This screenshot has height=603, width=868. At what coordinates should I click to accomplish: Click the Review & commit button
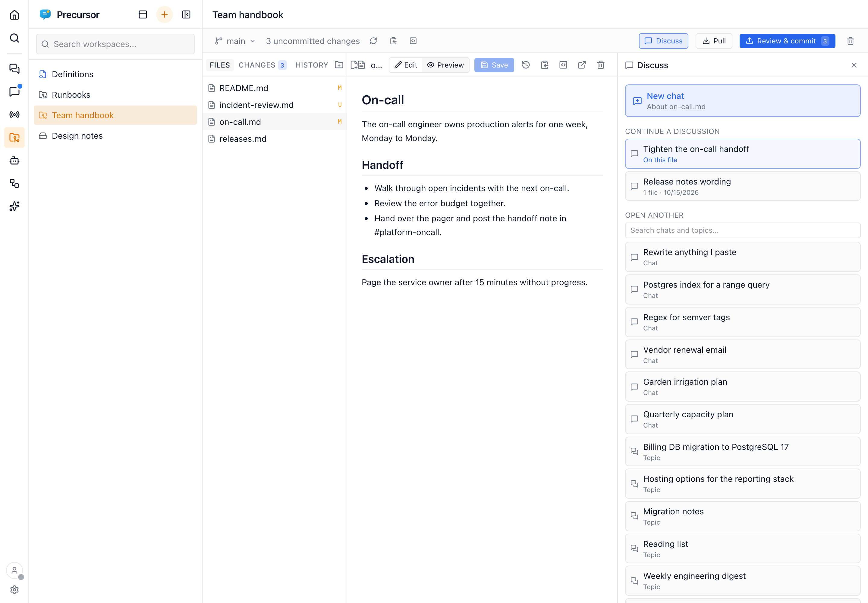point(787,41)
